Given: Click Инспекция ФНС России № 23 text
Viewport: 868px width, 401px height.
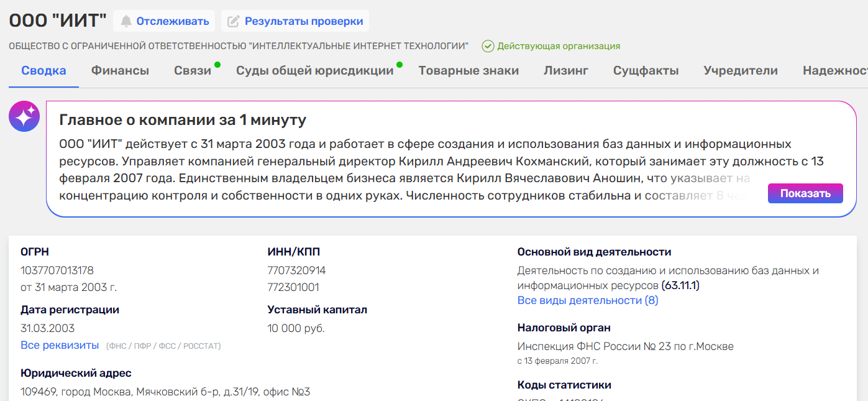Looking at the screenshot, I should click(x=626, y=346).
